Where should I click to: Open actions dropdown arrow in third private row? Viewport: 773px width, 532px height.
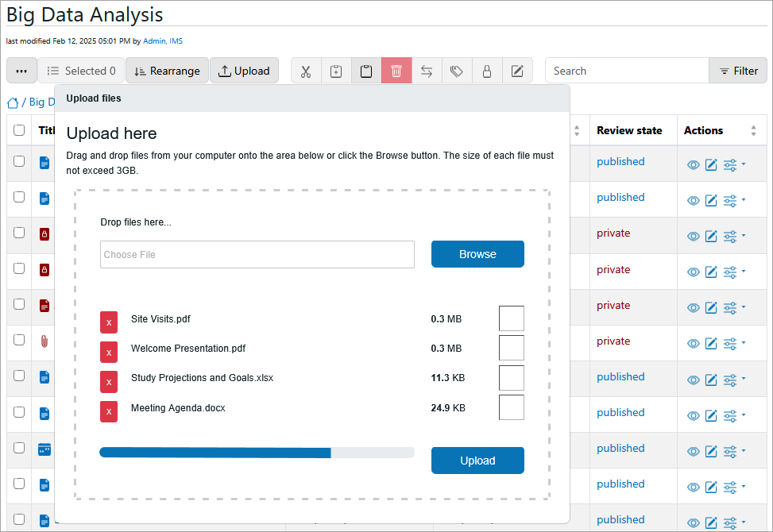[744, 306]
